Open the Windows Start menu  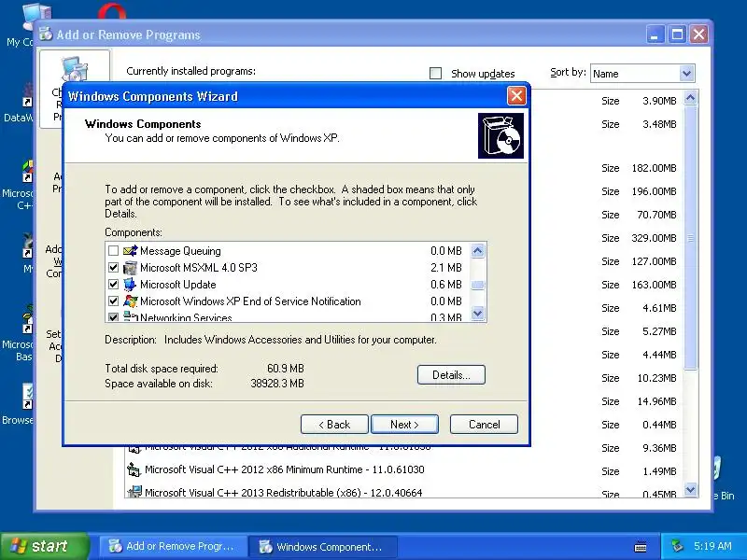pos(44,546)
